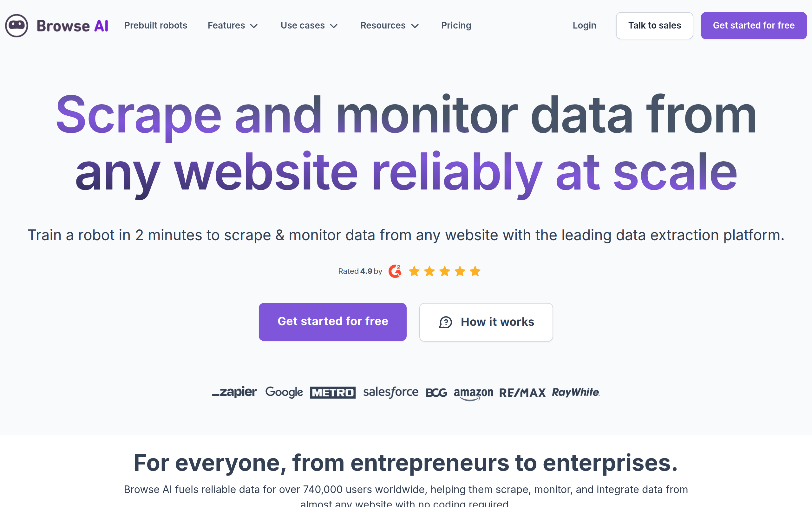812x507 pixels.
Task: Click the Browse AI robot logo icon
Action: tap(16, 25)
